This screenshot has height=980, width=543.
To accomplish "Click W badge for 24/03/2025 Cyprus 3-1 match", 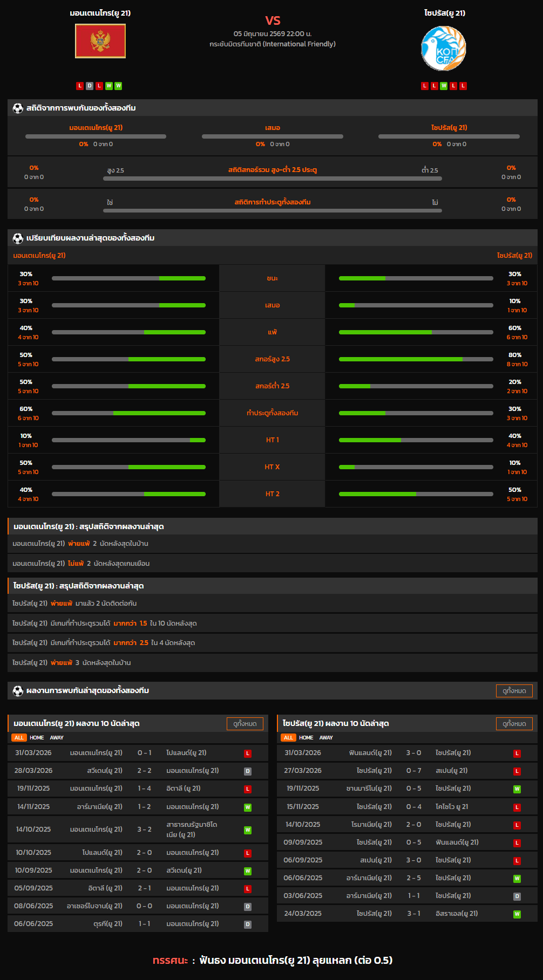I will (517, 914).
